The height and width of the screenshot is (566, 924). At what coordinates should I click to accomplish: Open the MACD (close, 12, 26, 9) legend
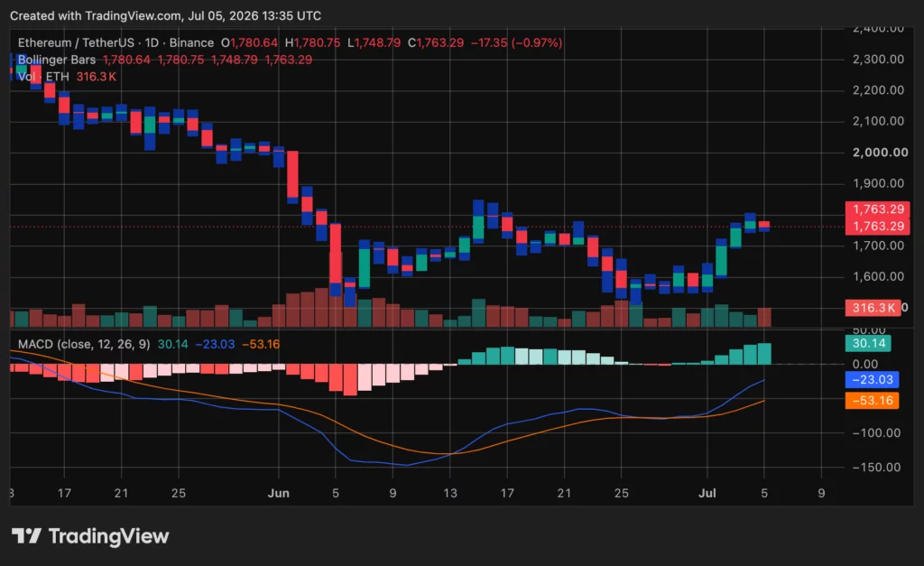tap(84, 344)
